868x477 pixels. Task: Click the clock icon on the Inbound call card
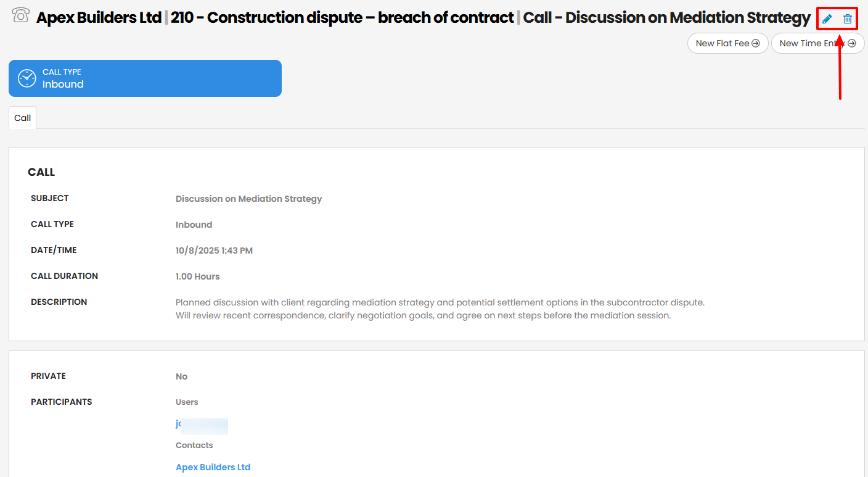click(x=27, y=78)
